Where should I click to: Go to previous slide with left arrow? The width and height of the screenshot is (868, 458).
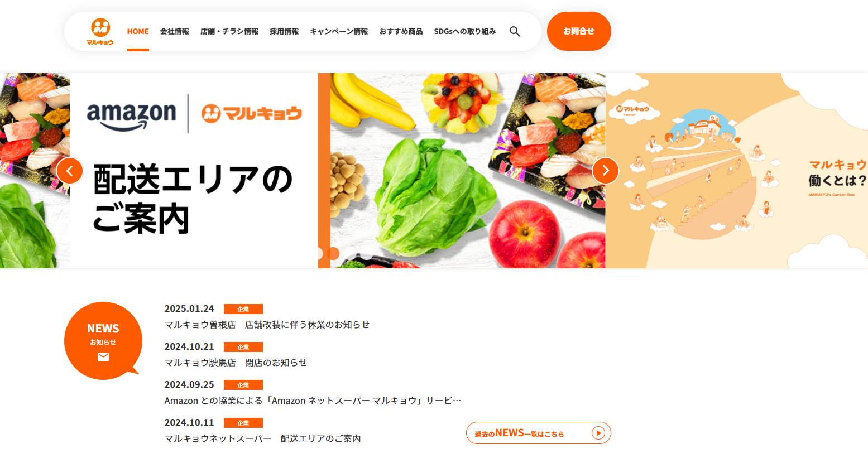(x=70, y=171)
